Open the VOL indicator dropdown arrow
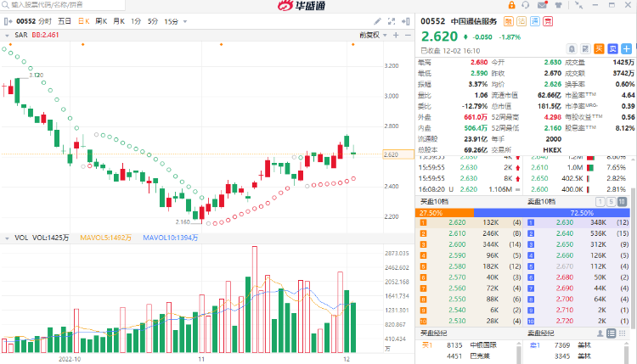 (x=7, y=238)
